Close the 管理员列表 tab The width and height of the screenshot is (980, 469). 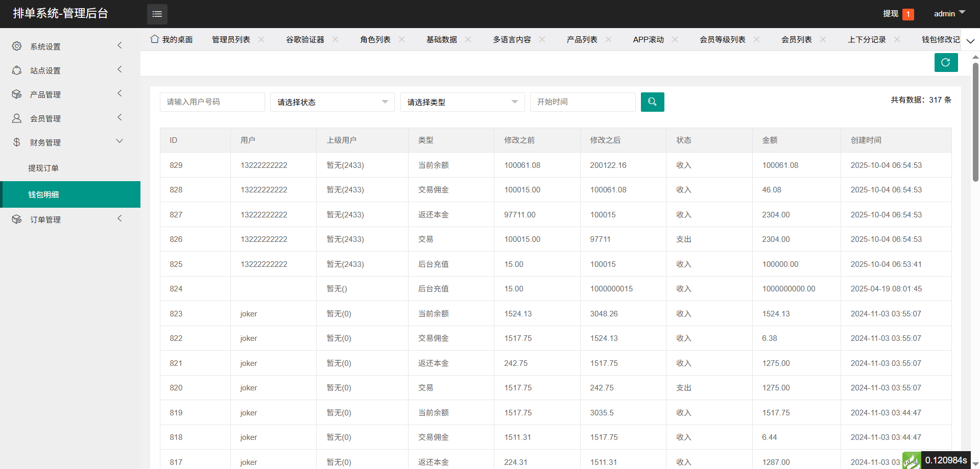(261, 39)
